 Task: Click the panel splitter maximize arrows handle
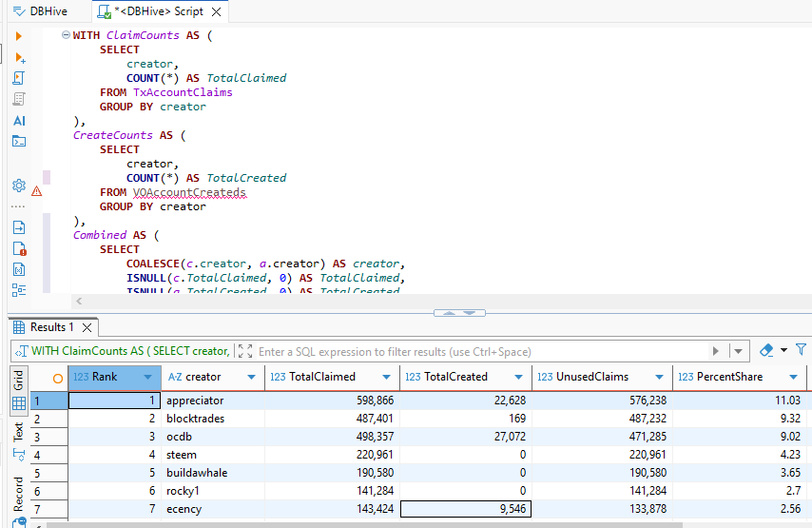[459, 313]
